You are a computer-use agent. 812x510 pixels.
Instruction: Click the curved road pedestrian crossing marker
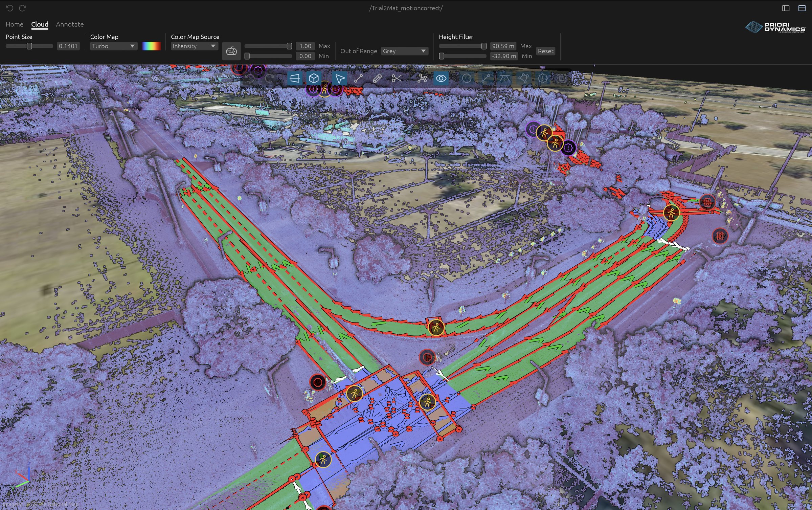(x=436, y=328)
